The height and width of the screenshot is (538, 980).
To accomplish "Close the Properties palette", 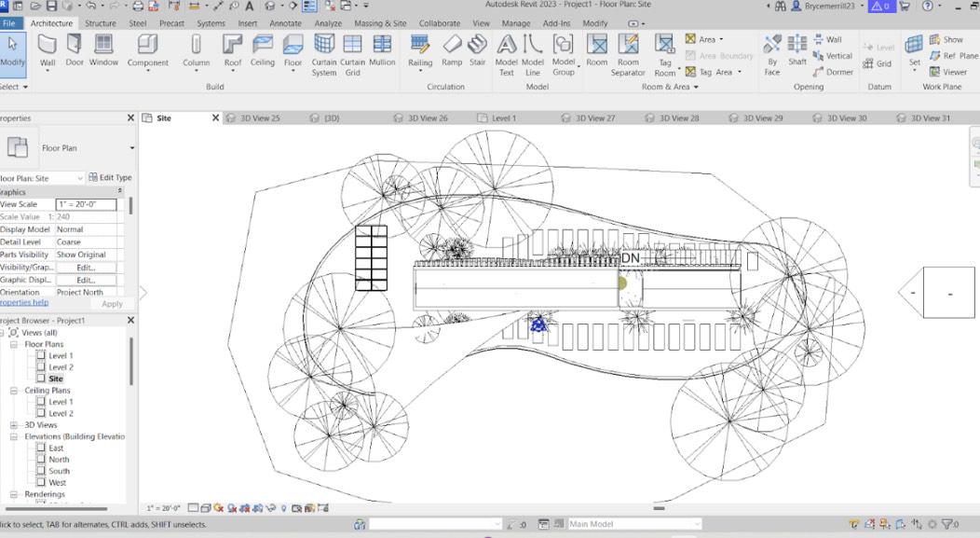I will 130,117.
